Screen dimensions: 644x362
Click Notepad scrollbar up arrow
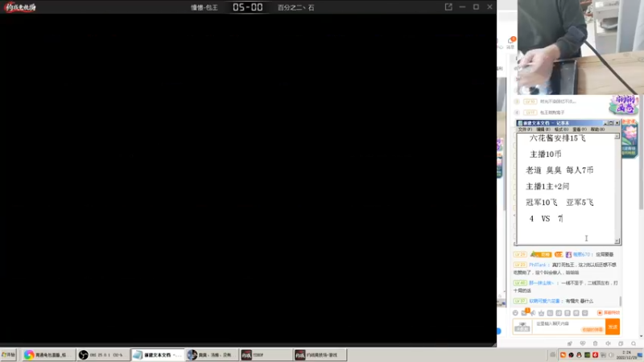tap(617, 136)
